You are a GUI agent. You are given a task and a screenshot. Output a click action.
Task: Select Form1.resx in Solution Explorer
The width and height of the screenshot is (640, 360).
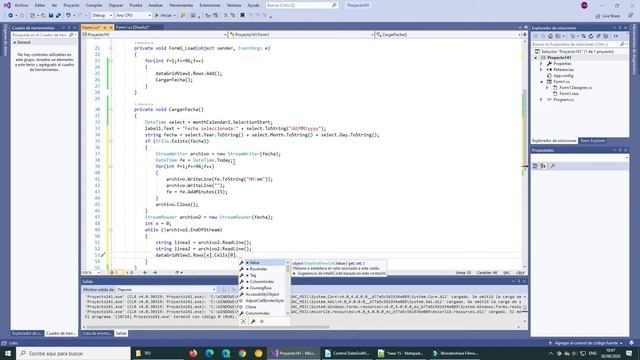point(569,94)
